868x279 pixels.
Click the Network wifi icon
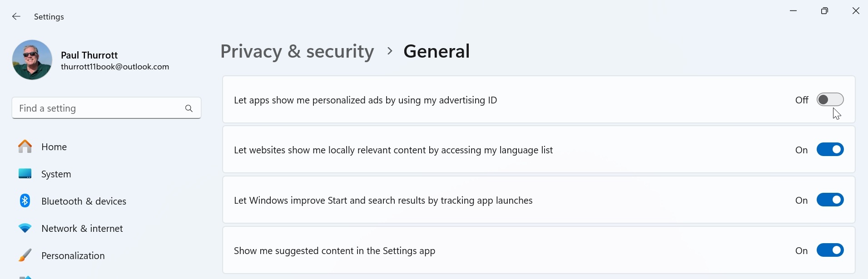click(25, 228)
